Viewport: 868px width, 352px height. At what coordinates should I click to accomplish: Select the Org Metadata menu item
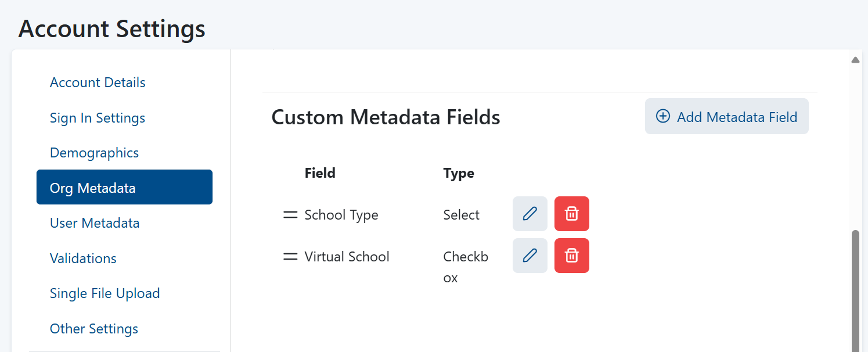(x=93, y=187)
